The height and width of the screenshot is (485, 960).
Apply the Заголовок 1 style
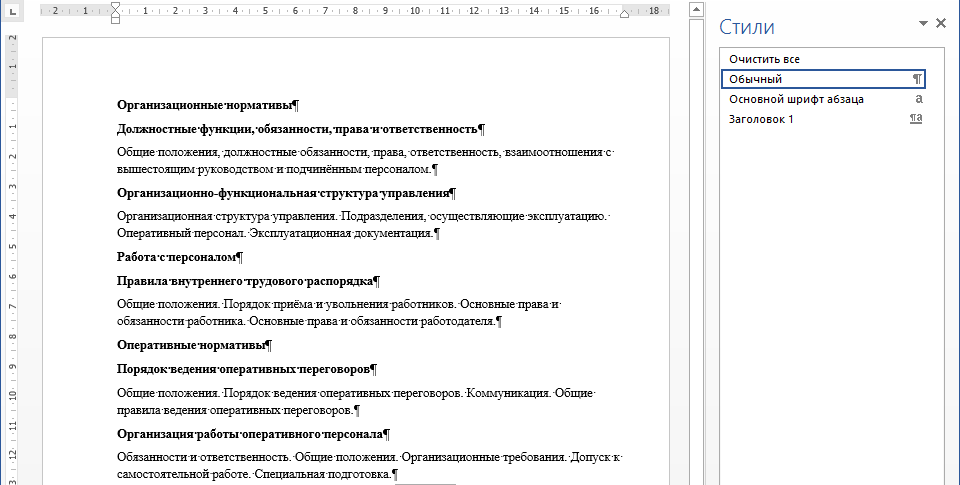[x=762, y=119]
